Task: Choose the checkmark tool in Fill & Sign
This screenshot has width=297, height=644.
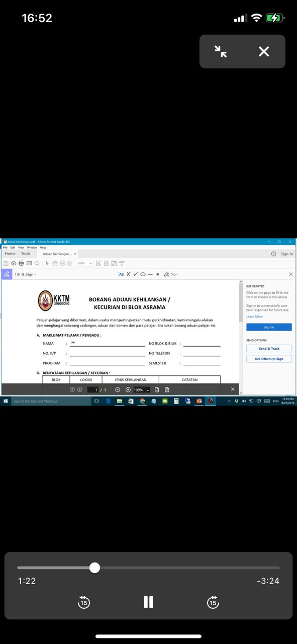Action: click(x=136, y=274)
